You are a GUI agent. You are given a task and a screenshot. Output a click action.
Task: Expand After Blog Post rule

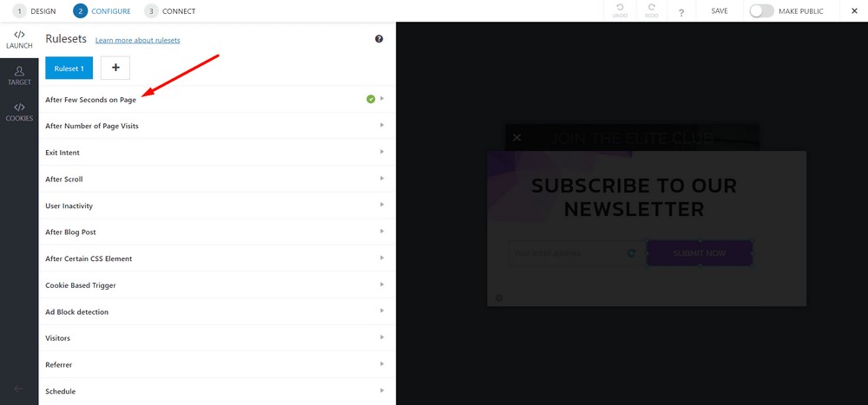click(x=217, y=232)
